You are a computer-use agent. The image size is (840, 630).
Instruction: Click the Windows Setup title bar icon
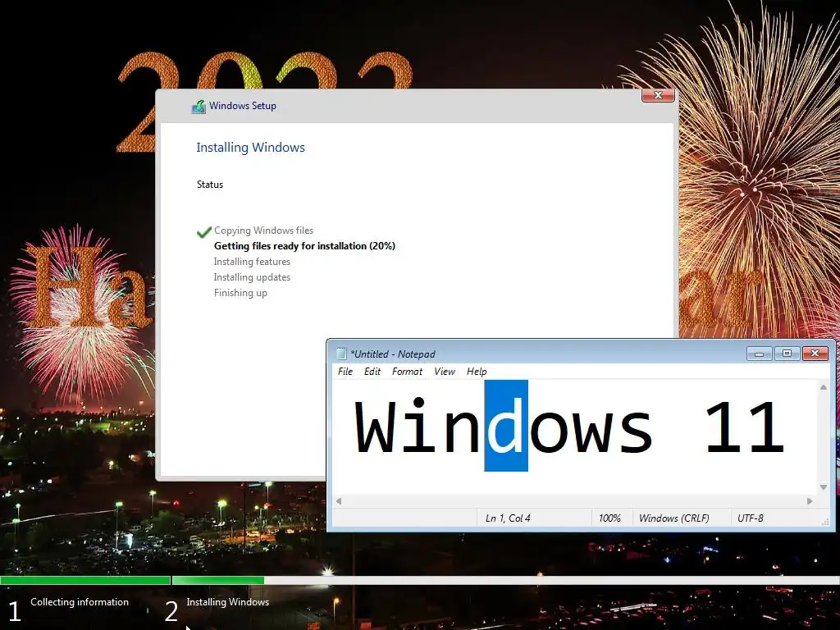tap(199, 107)
